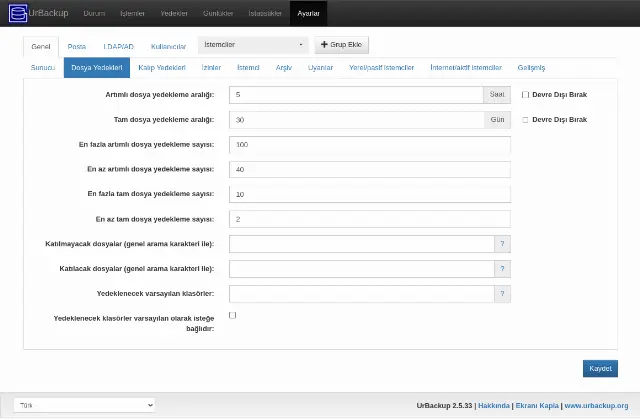Open help for Katılacak dosyalar field

[x=502, y=269]
